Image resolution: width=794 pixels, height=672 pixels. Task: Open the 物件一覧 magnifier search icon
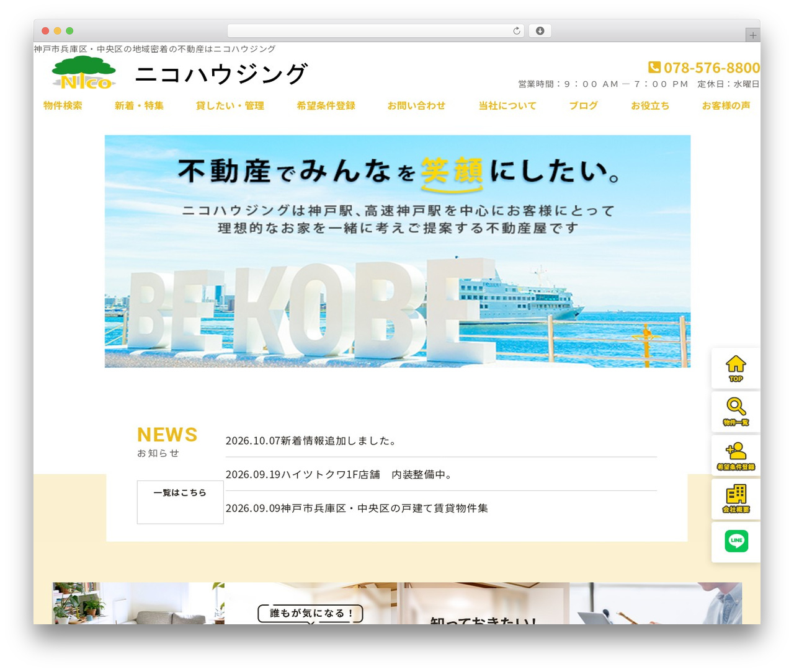(736, 412)
